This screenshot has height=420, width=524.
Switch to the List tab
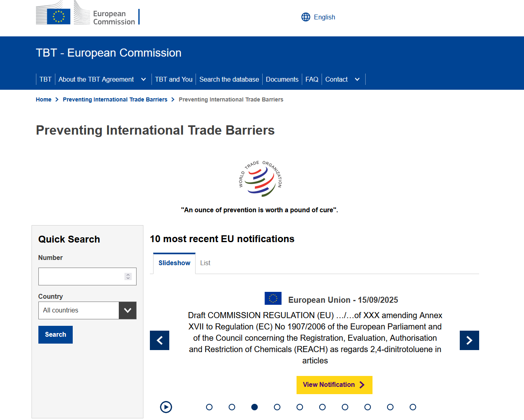point(205,263)
